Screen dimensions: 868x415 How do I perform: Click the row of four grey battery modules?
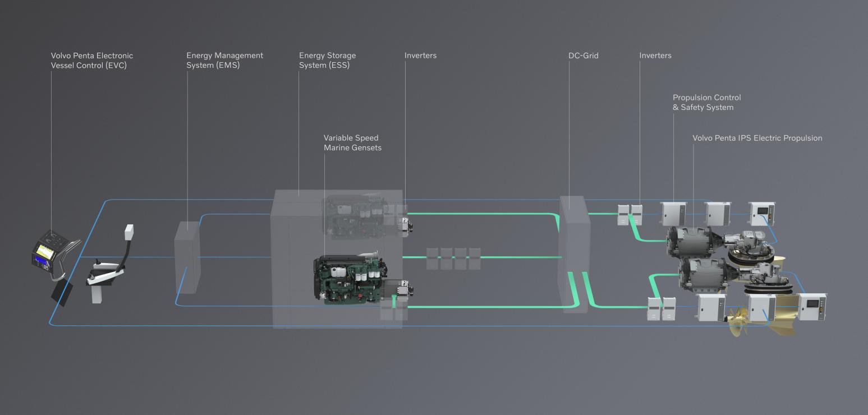pyautogui.click(x=453, y=258)
